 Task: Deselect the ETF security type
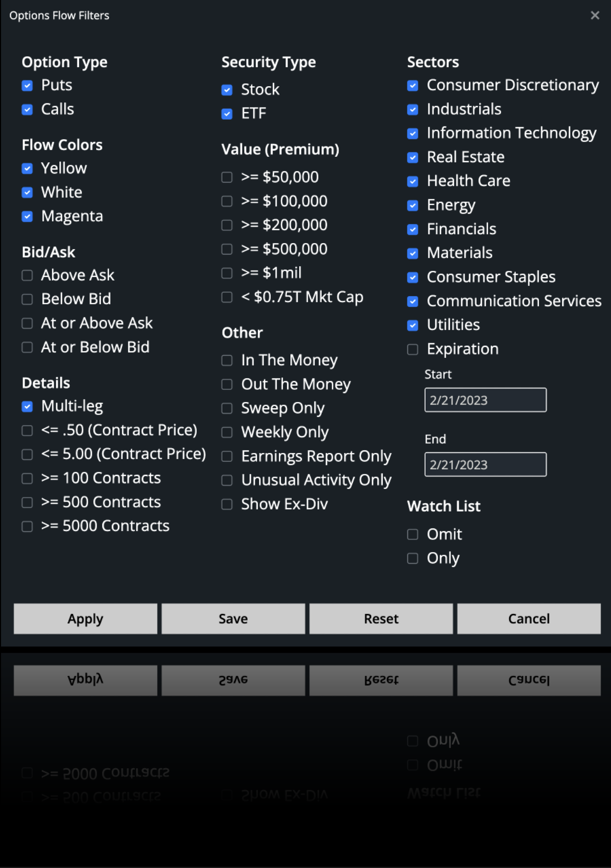point(227,114)
